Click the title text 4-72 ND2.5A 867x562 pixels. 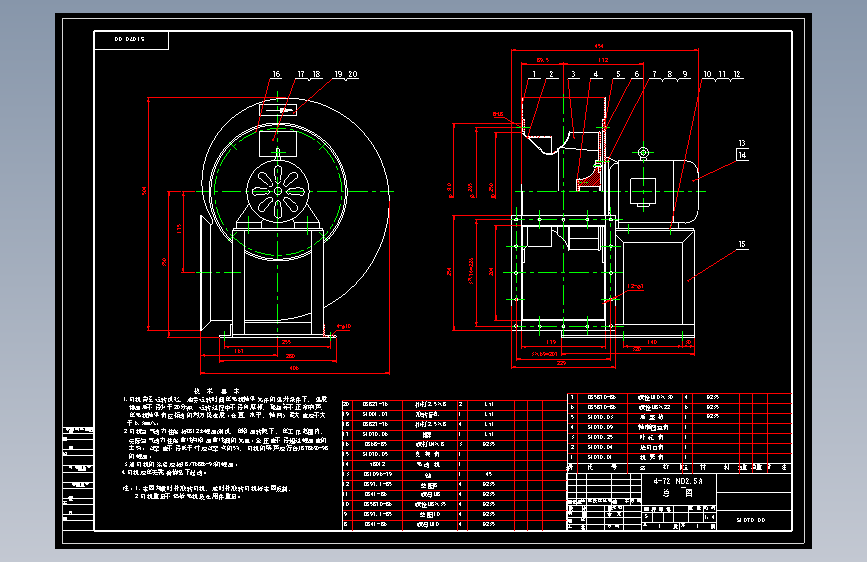pos(678,481)
